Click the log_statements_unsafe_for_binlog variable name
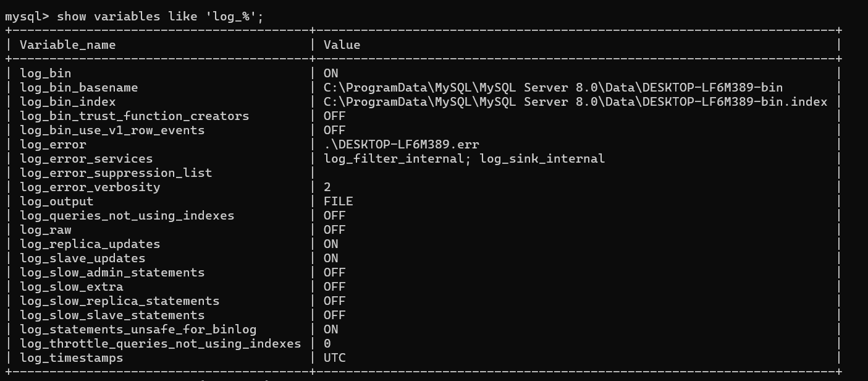The image size is (868, 381). coord(138,330)
